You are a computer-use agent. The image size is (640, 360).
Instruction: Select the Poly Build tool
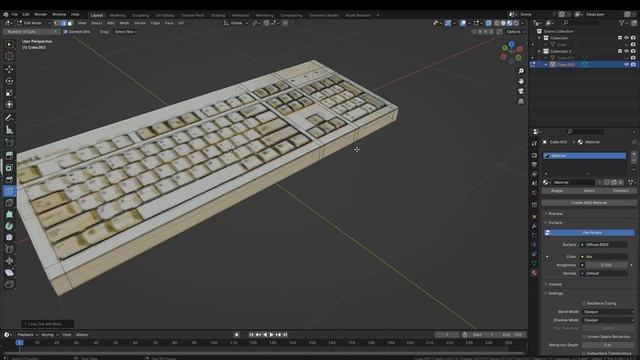(x=9, y=214)
